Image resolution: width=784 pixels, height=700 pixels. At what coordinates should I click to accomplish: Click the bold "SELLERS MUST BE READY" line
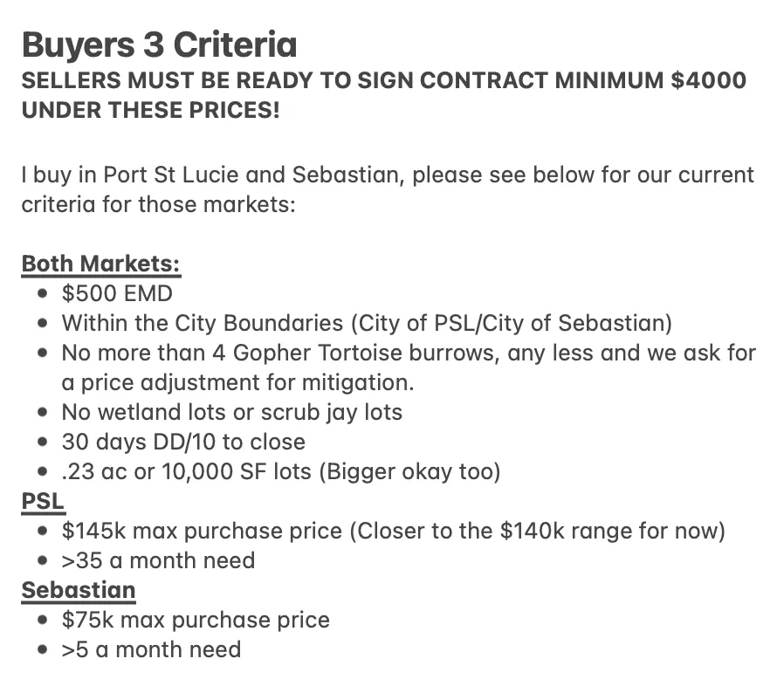coord(384,81)
